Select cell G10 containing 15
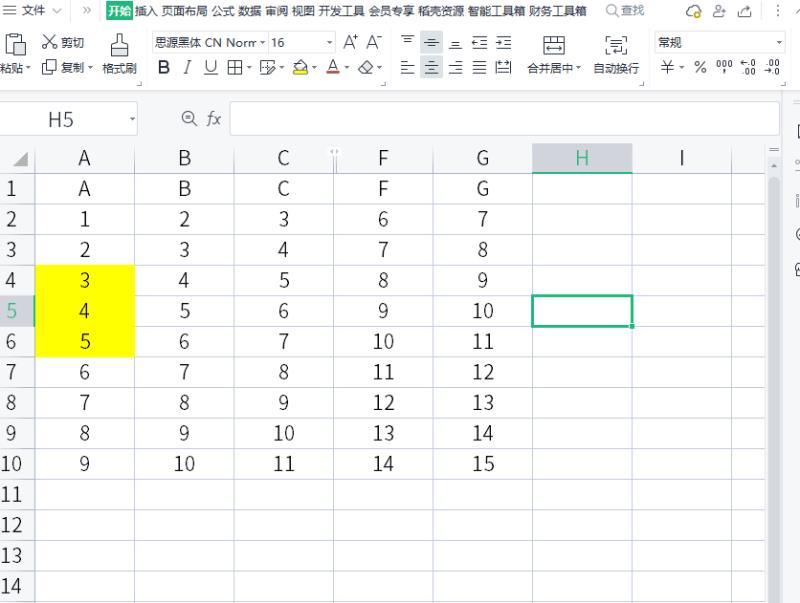Screen dimensions: 800x603 483,464
